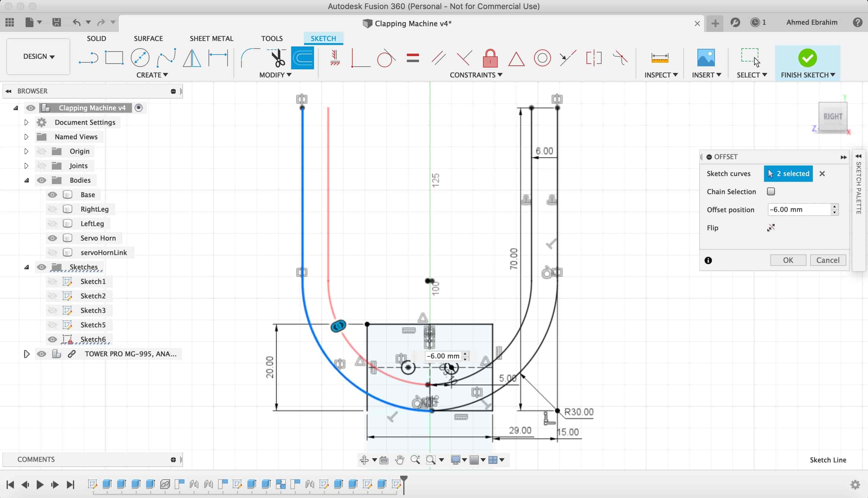Open the CONSTRAINTS dropdown menu
Image resolution: width=868 pixels, height=498 pixels.
coord(476,75)
